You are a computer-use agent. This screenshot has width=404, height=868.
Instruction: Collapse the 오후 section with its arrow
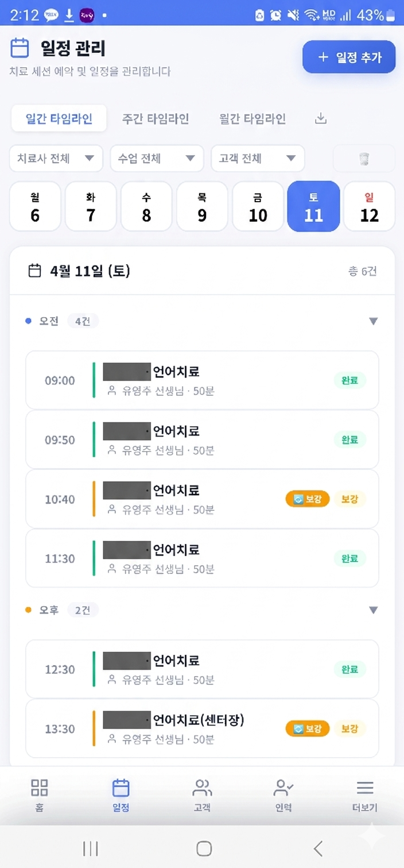(x=373, y=610)
